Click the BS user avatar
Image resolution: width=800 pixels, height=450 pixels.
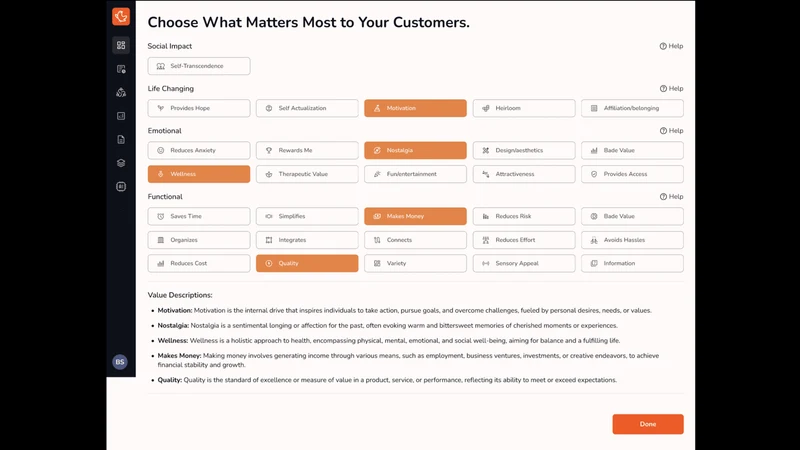[x=120, y=362]
